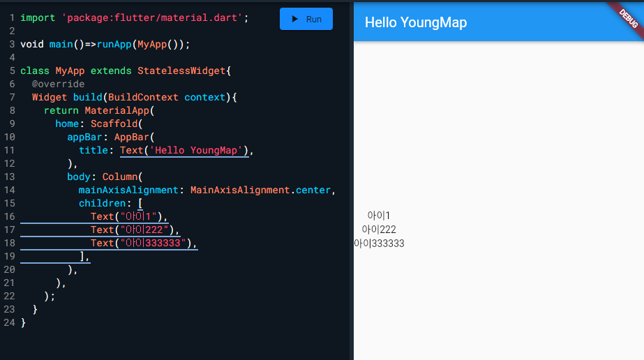Click line number 5 in the gutter
The width and height of the screenshot is (644, 360).
tap(12, 70)
